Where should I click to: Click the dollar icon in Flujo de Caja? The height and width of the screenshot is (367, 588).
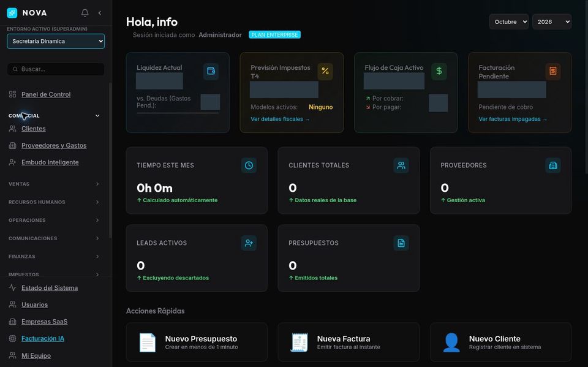pos(439,71)
